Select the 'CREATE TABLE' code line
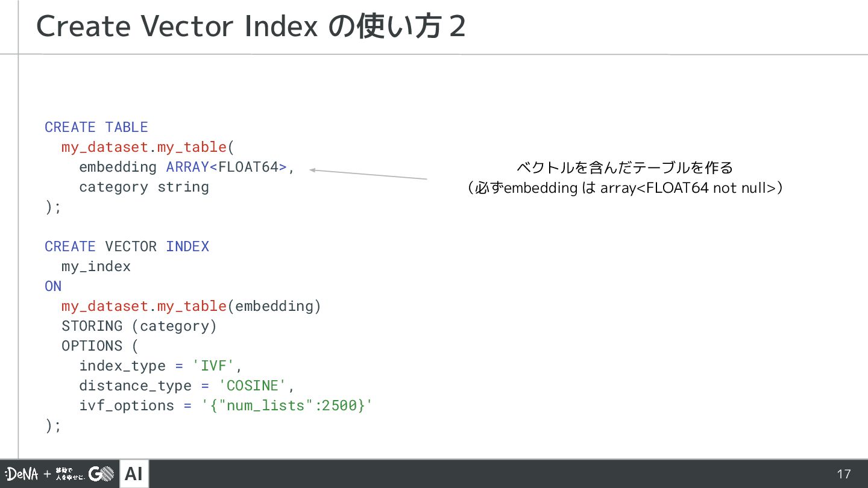Screen dimensions: 868x488 (x=96, y=127)
